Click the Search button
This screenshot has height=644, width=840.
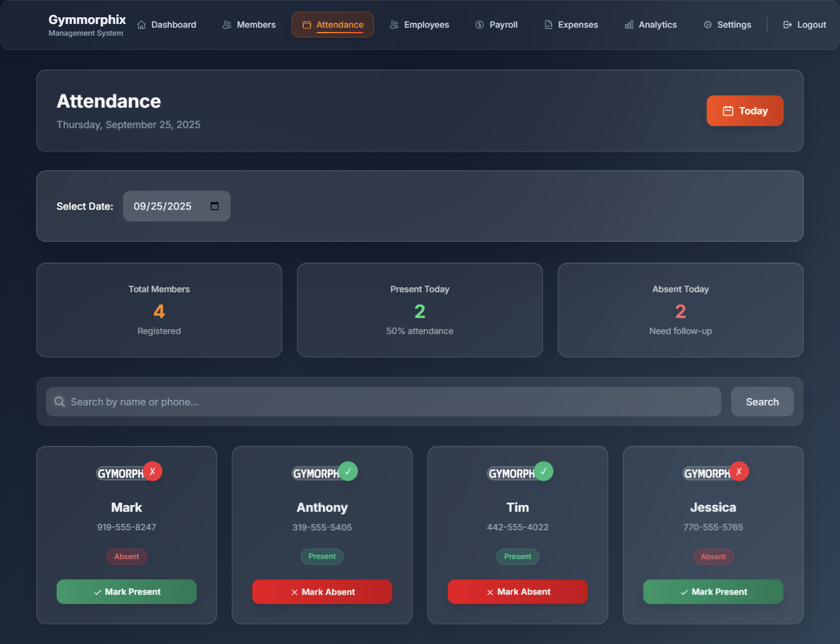[x=762, y=402]
